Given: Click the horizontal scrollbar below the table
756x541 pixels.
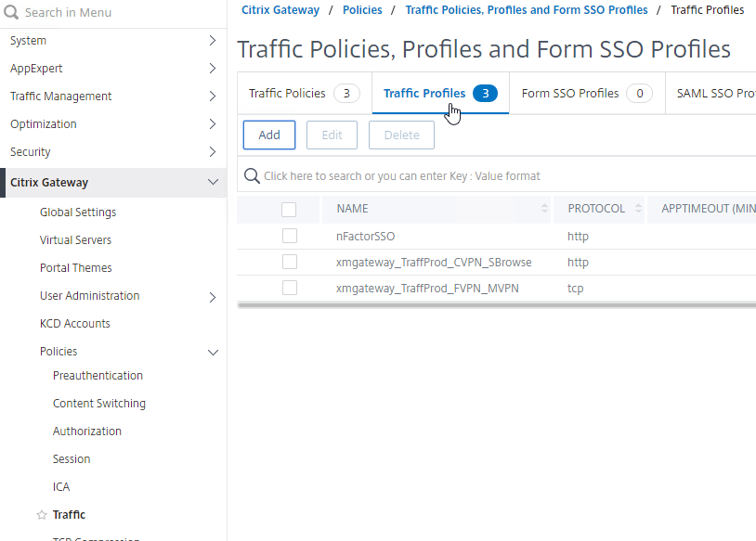Looking at the screenshot, I should coord(497,305).
